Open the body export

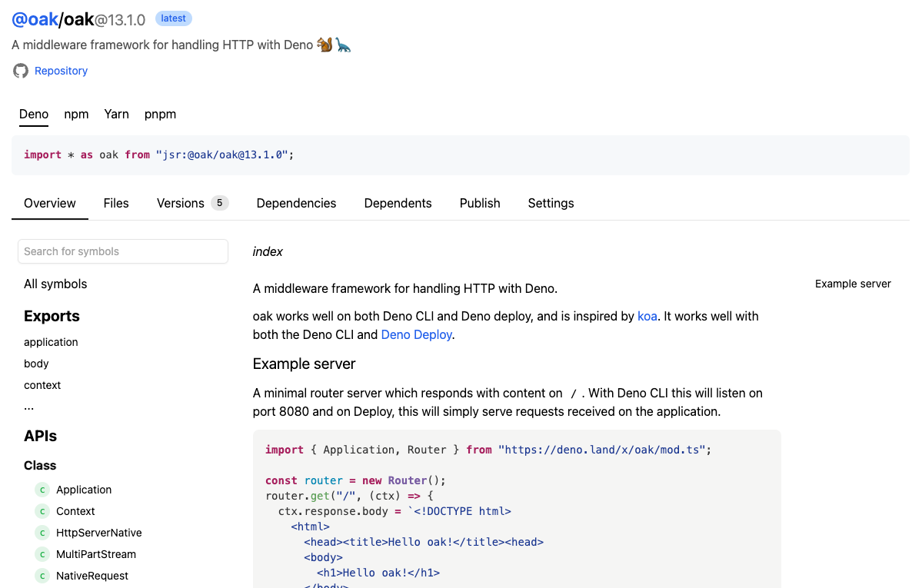click(36, 364)
